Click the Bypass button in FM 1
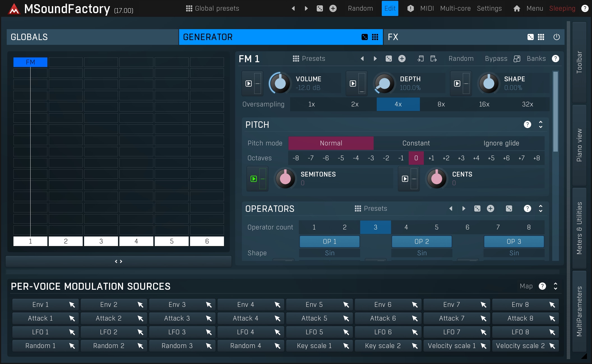This screenshot has width=592, height=364. (496, 59)
